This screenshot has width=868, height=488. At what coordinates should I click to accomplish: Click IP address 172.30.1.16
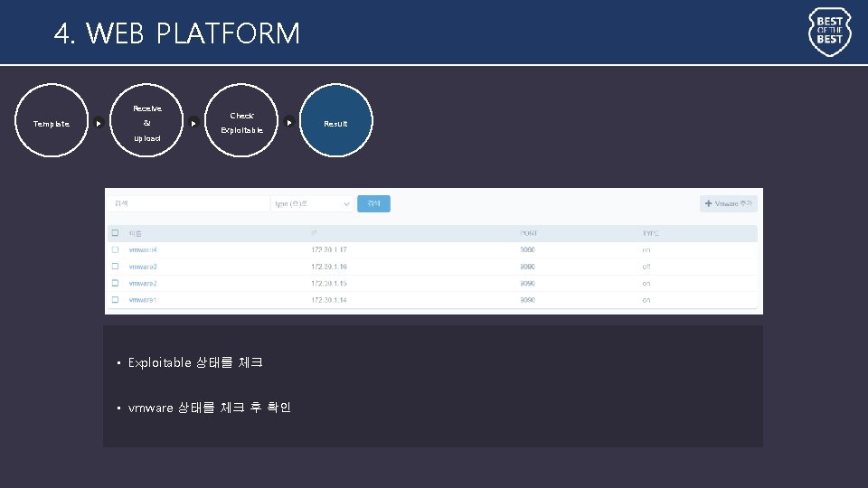pyautogui.click(x=329, y=267)
